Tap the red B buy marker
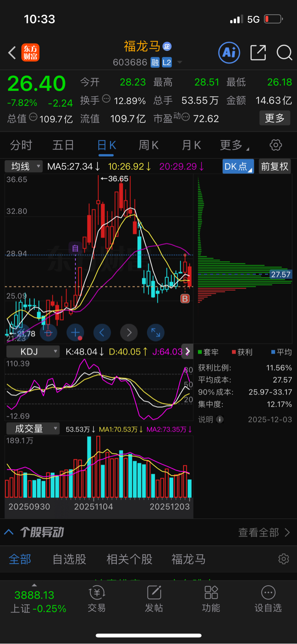 (185, 299)
